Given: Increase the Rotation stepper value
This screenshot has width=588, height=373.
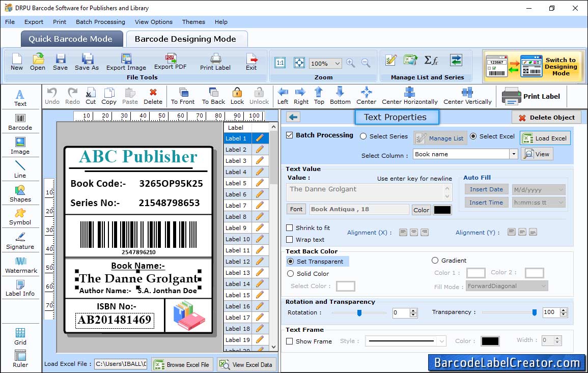Looking at the screenshot, I should [413, 310].
